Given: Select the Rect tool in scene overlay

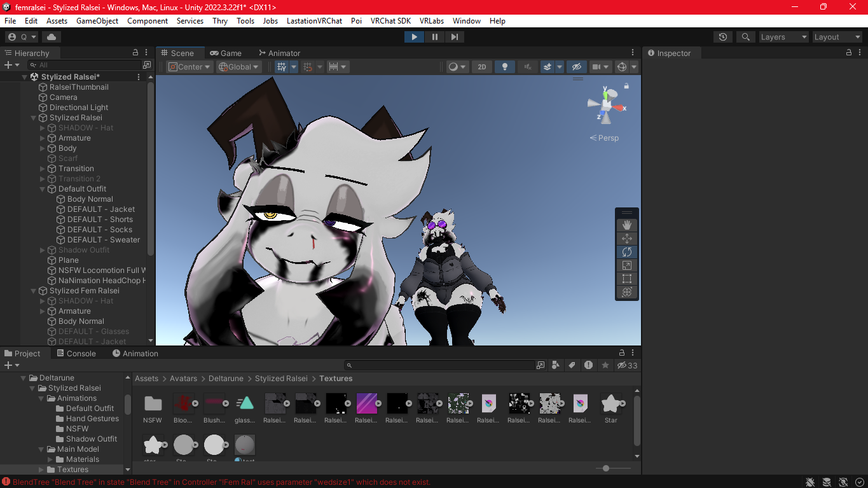Looking at the screenshot, I should (x=627, y=279).
